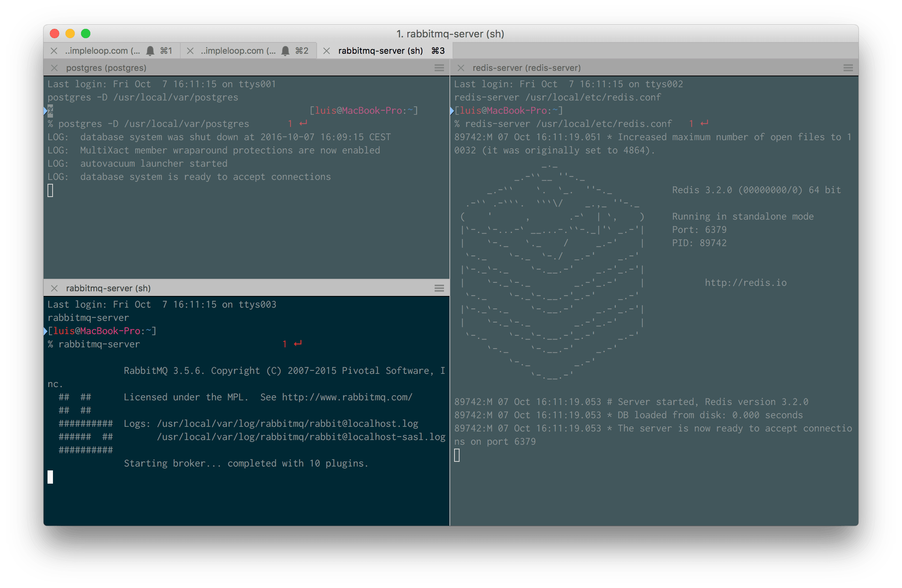This screenshot has height=588, width=902.
Task: Click the blue prompt mark in rabbitmq pane
Action: [46, 331]
